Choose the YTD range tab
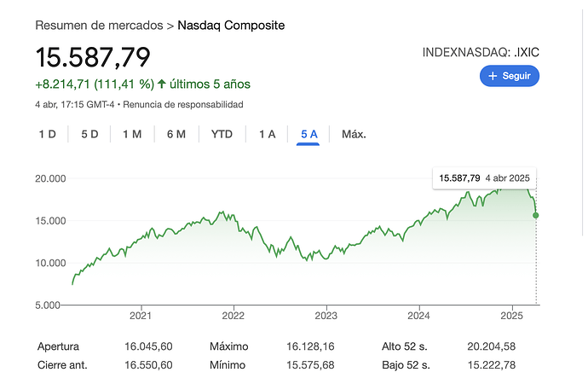 pyautogui.click(x=222, y=134)
